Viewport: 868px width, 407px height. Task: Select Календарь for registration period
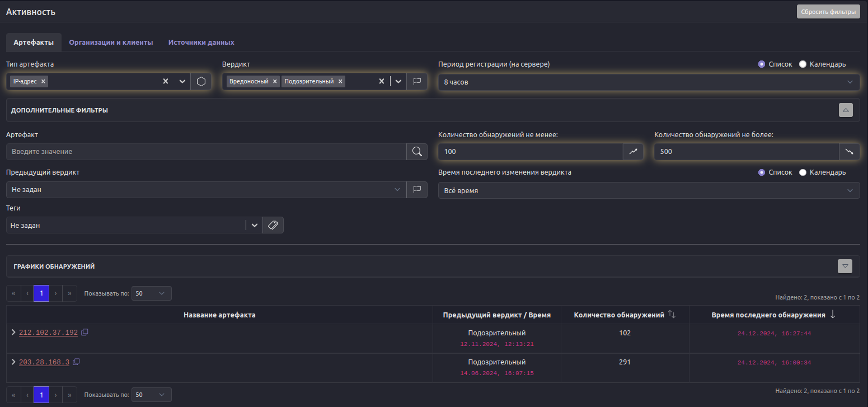point(803,64)
